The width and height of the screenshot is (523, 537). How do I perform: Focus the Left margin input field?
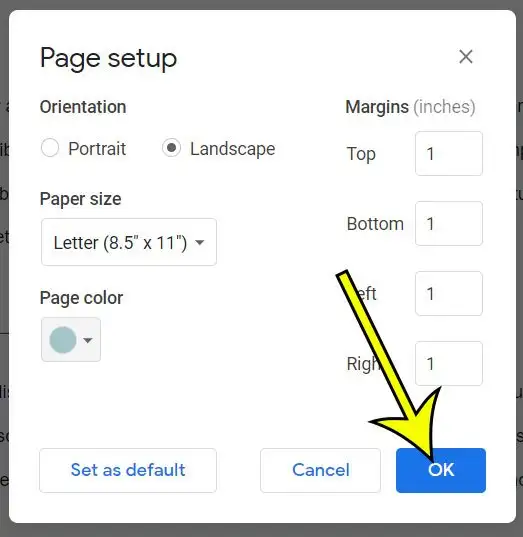(449, 294)
